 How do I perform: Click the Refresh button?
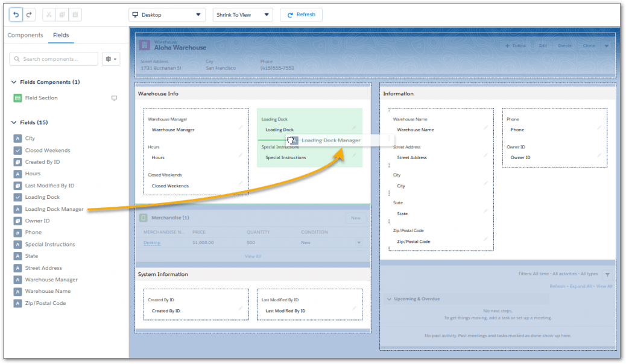301,15
